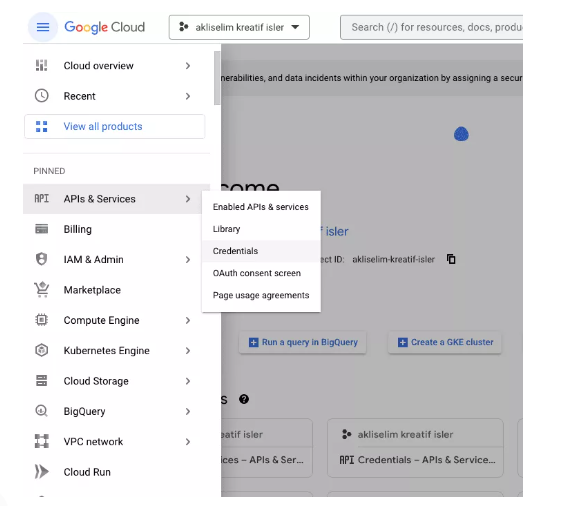Viewport: 561px width, 506px height.
Task: Click Create a GKE cluster button
Action: pyautogui.click(x=445, y=342)
